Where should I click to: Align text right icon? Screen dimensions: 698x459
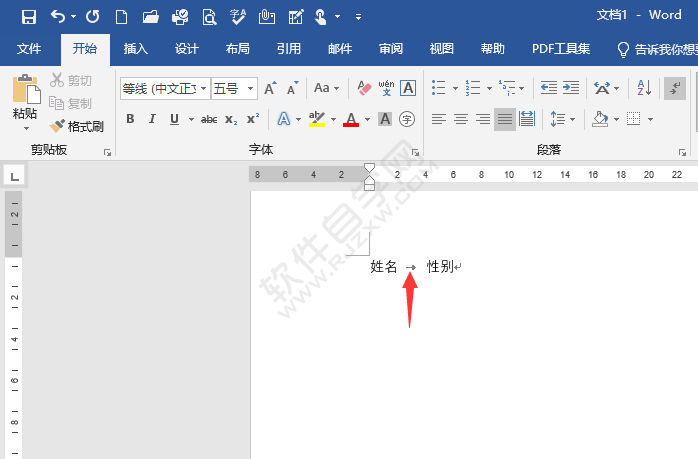483,119
